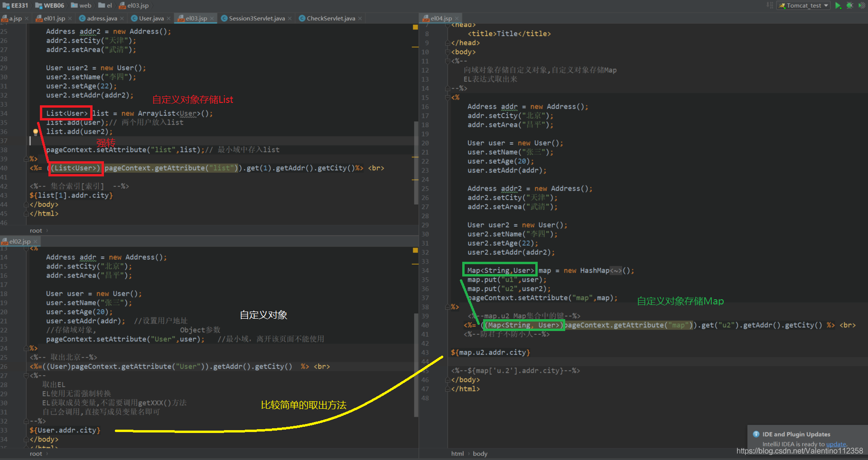This screenshot has width=868, height=460.
Task: Close the Session3Servlet.java tab
Action: [x=289, y=18]
